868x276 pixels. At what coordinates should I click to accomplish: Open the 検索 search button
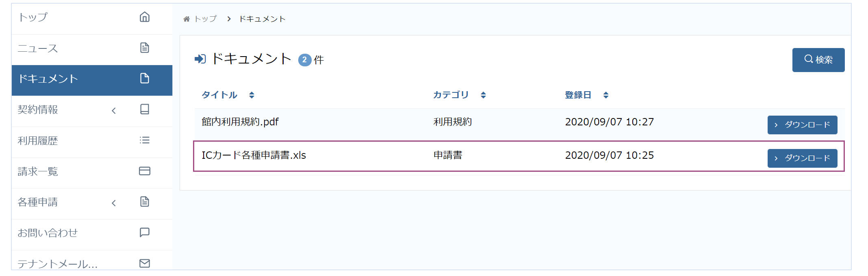tap(818, 60)
